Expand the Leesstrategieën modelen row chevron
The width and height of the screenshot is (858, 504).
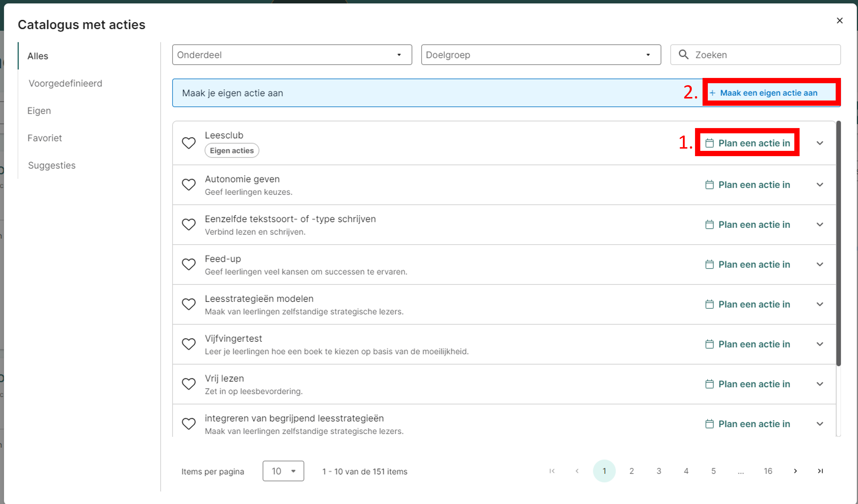(x=820, y=304)
